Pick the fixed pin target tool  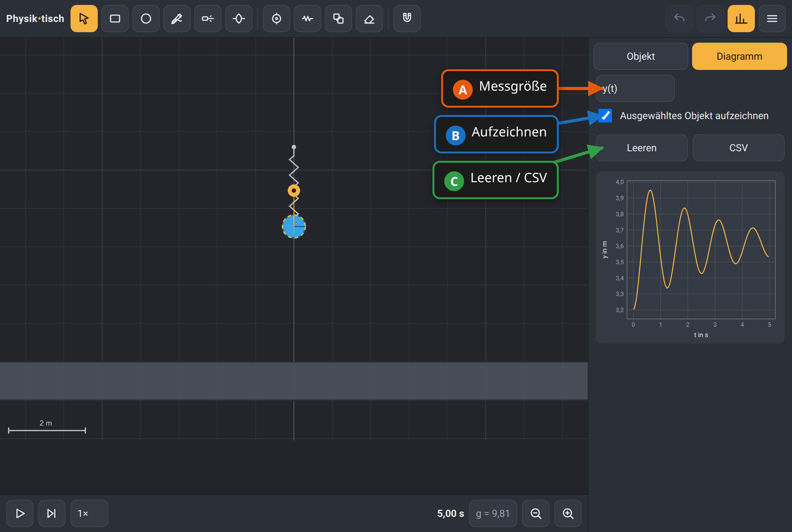(x=277, y=19)
